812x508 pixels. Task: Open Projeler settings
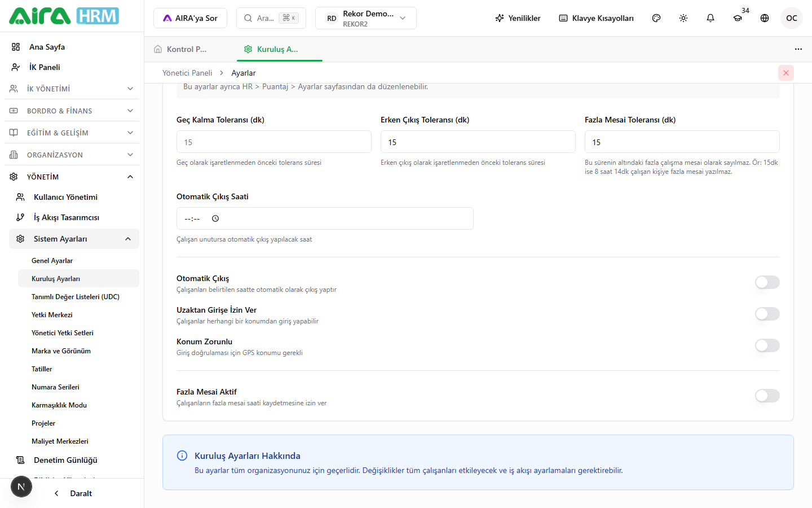coord(78,423)
